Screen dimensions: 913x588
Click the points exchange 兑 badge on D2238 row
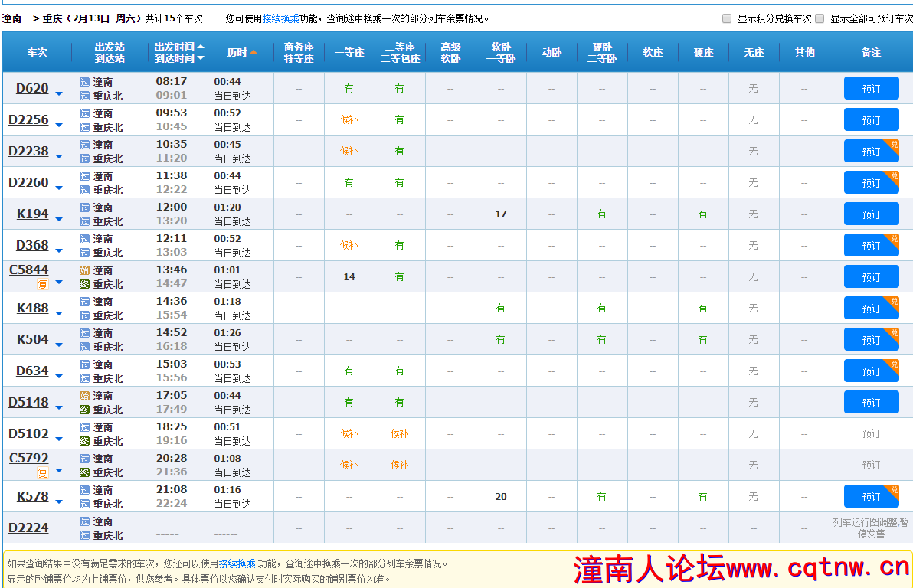893,145
